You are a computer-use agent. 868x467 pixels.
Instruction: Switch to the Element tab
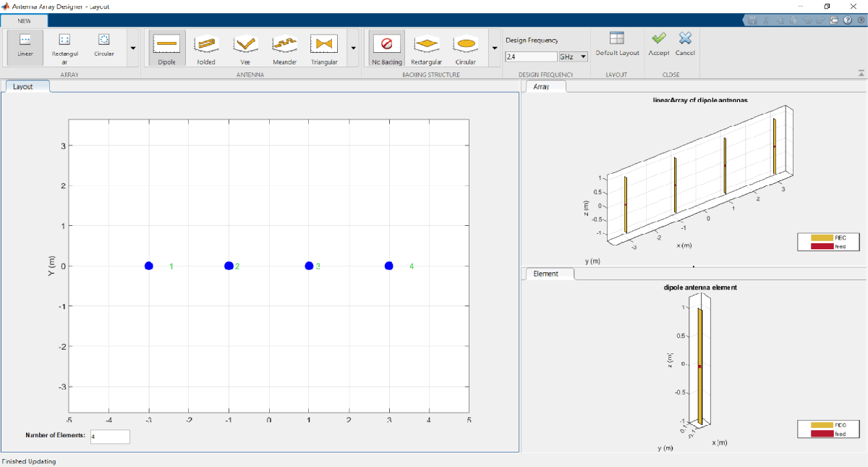tap(546, 274)
